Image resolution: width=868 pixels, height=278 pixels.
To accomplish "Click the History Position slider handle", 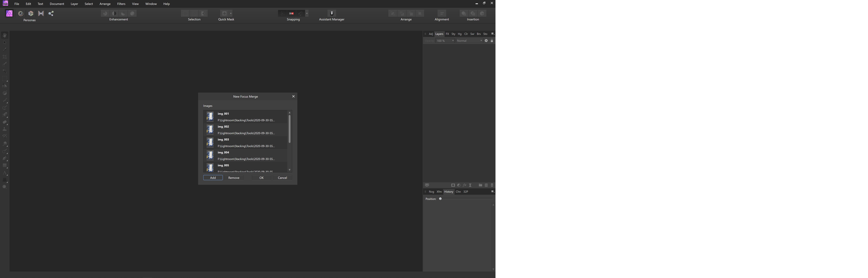I will (440, 199).
